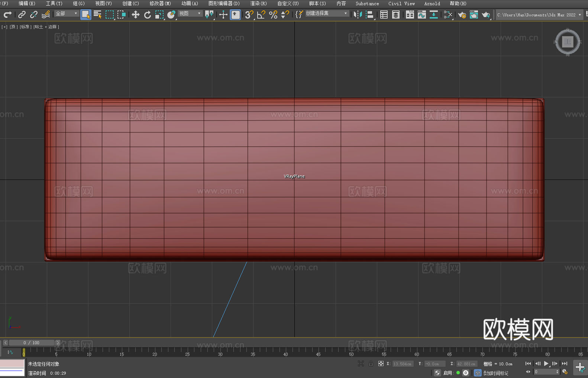Toggle Window/Crossing selection mode

[x=122, y=14]
